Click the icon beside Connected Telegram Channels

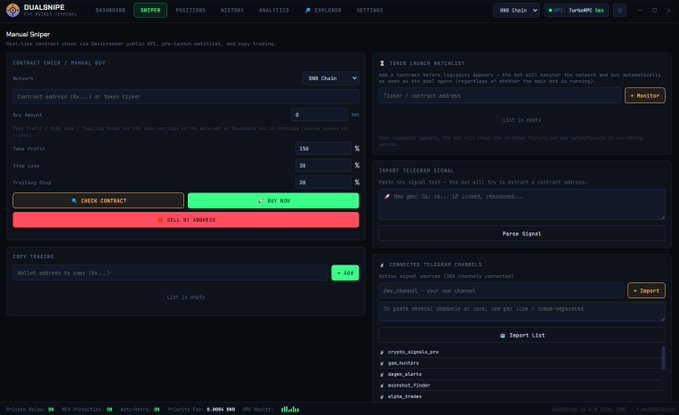point(382,265)
